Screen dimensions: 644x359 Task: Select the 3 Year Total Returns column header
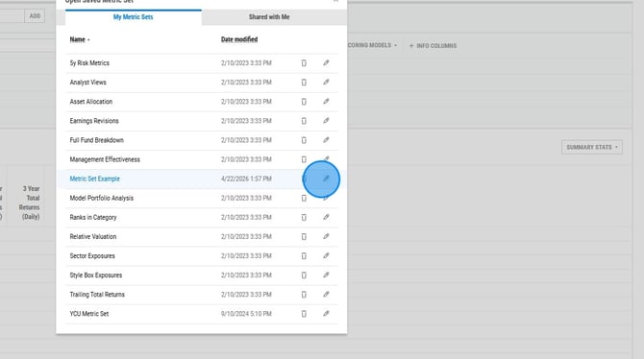click(30, 203)
